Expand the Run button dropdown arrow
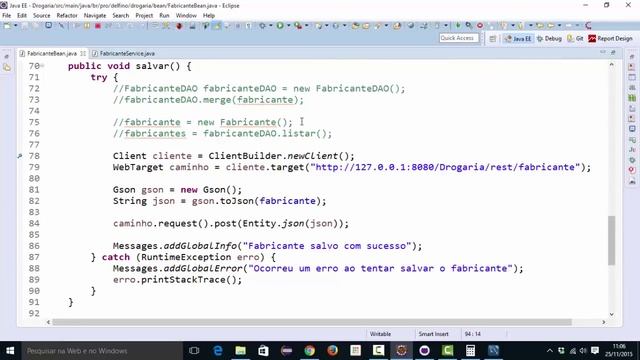This screenshot has height=360, width=640. point(288,26)
